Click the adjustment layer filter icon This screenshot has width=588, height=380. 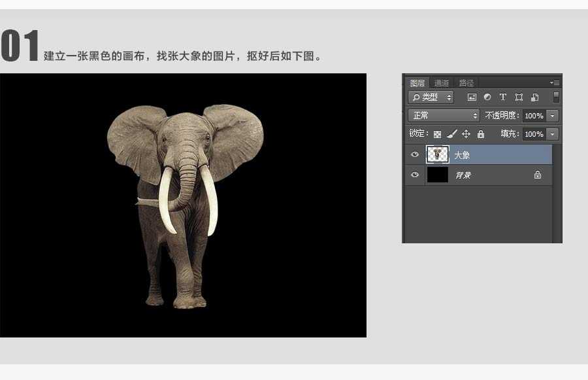coord(487,97)
